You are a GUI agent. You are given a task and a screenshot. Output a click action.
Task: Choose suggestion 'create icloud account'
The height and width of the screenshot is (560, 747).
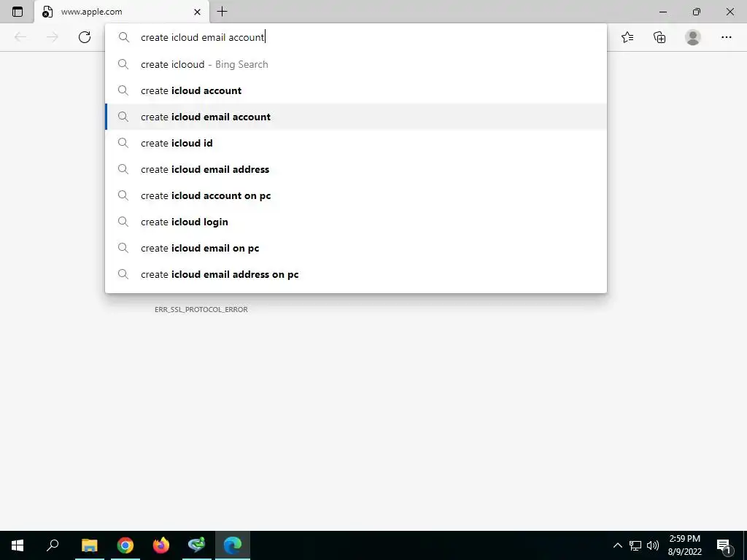[356, 90]
